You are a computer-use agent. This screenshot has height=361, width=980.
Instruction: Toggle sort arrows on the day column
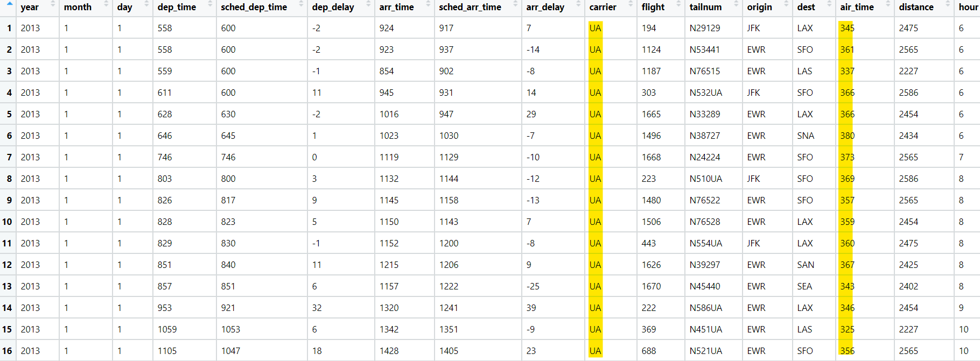(x=146, y=4)
